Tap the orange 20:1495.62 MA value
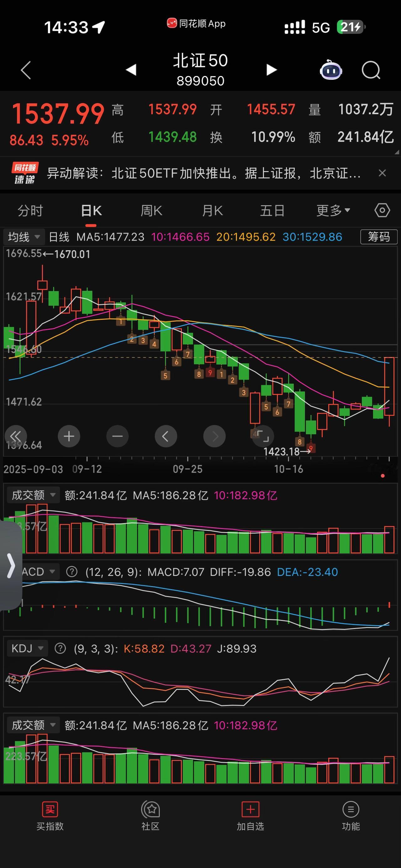 [x=246, y=237]
